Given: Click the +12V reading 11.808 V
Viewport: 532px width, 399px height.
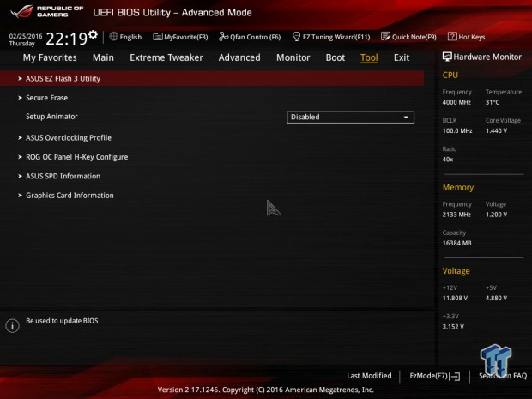Looking at the screenshot, I should (455, 298).
